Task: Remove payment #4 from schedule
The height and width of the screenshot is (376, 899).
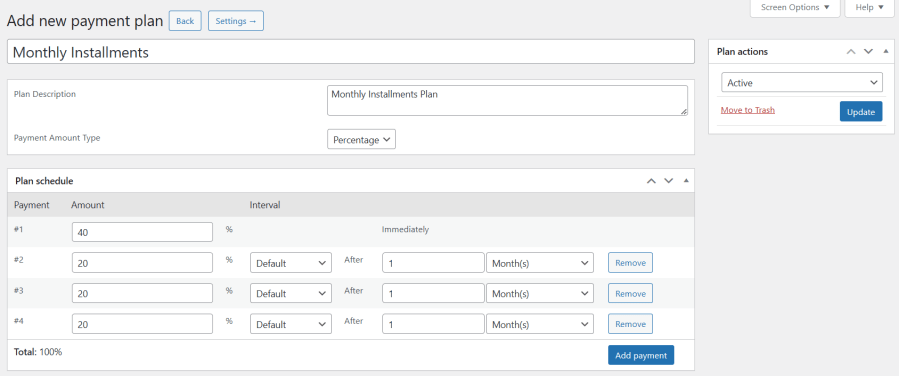Action: point(630,324)
